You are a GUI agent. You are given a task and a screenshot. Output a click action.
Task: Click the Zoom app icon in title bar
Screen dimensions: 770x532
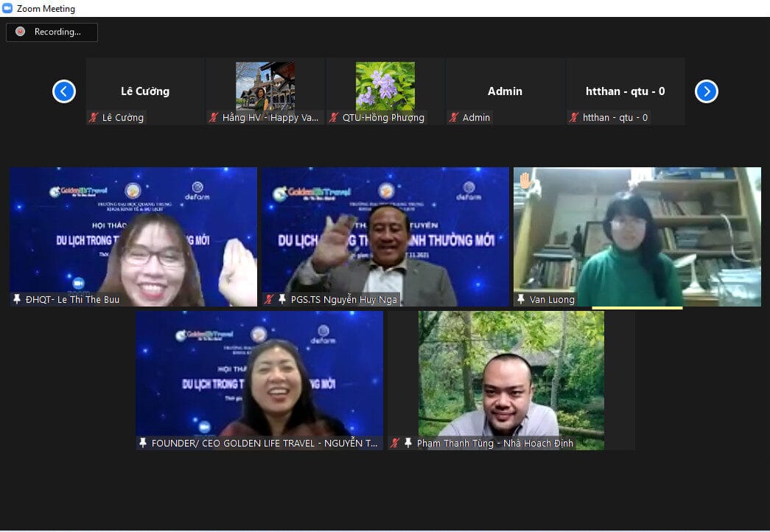[8, 9]
